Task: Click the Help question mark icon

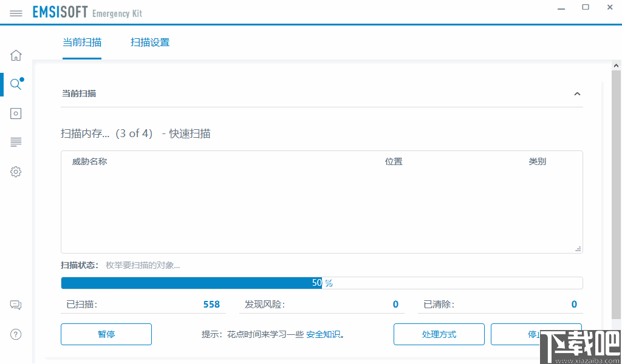Action: click(x=16, y=334)
